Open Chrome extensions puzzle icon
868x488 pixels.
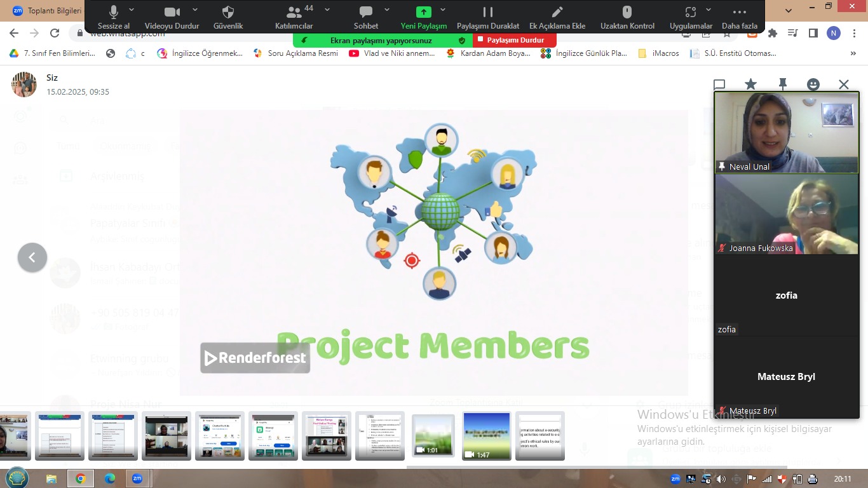pos(773,33)
